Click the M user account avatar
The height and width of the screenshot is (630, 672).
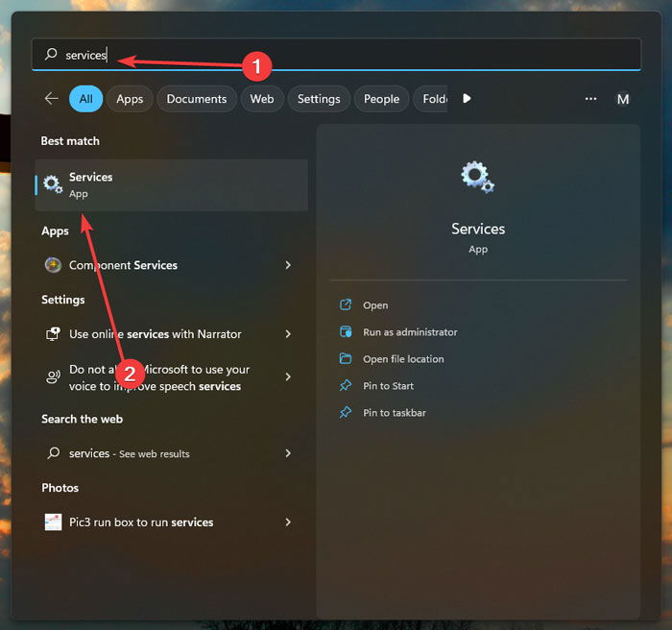click(623, 99)
